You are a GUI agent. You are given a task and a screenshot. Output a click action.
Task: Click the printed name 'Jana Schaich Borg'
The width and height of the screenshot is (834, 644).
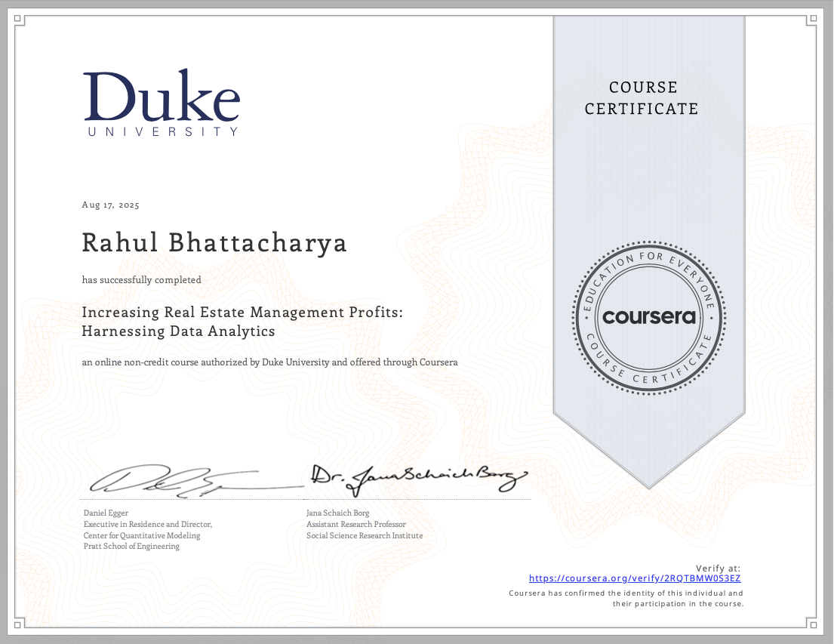click(x=337, y=513)
